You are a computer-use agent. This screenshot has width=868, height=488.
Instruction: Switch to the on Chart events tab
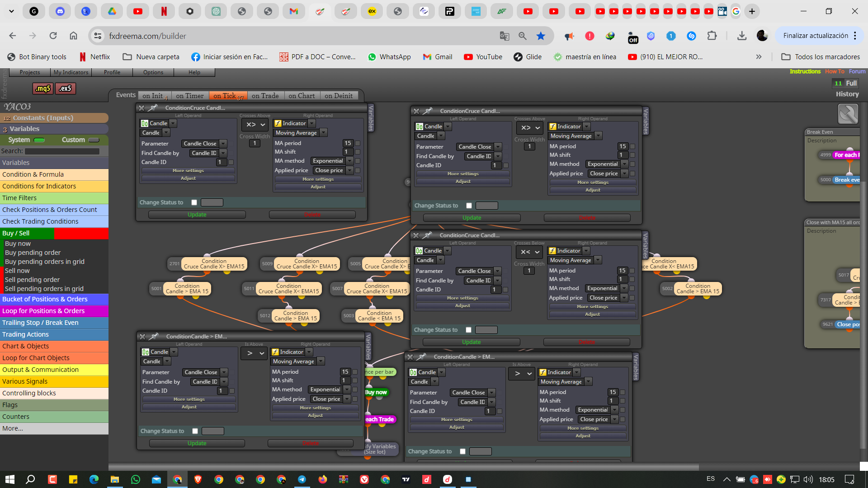pyautogui.click(x=302, y=96)
